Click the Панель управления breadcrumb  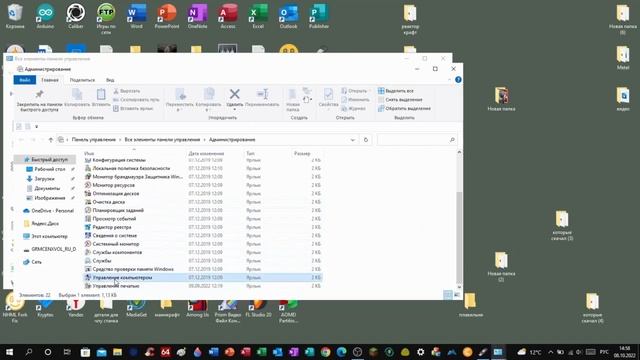tap(94, 140)
